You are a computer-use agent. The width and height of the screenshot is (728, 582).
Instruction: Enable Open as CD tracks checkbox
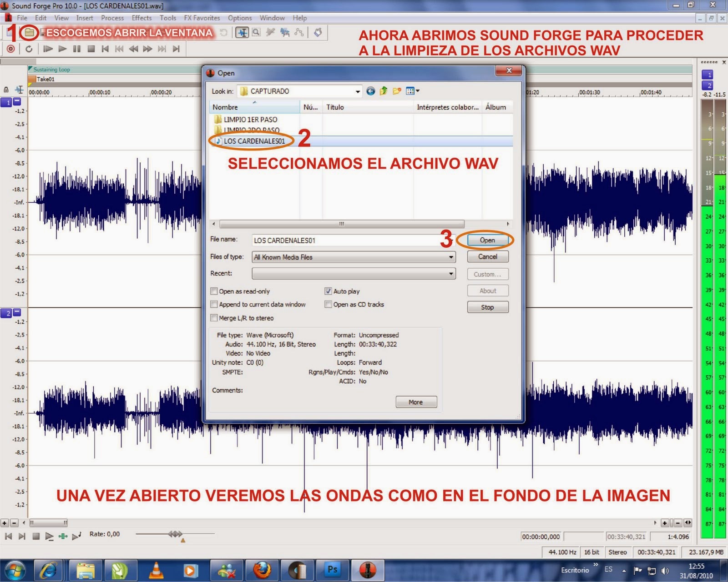tap(328, 304)
